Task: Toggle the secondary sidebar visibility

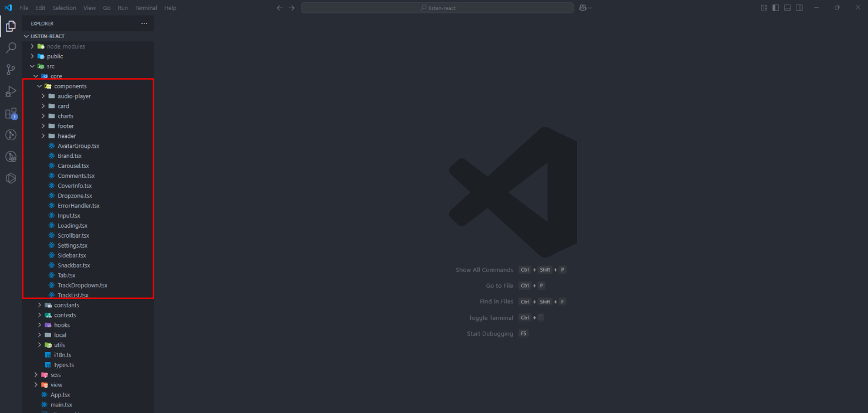Action: tap(799, 8)
